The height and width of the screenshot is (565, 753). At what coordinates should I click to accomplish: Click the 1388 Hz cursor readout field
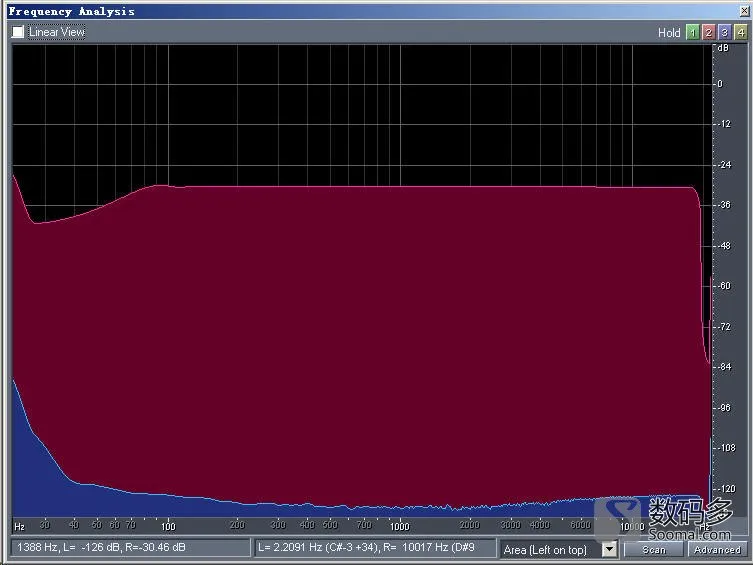[x=131, y=547]
